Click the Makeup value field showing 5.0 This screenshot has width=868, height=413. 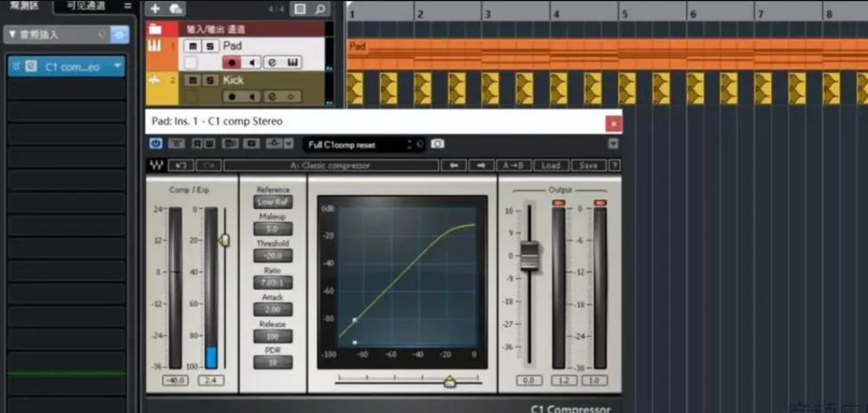[x=273, y=229]
